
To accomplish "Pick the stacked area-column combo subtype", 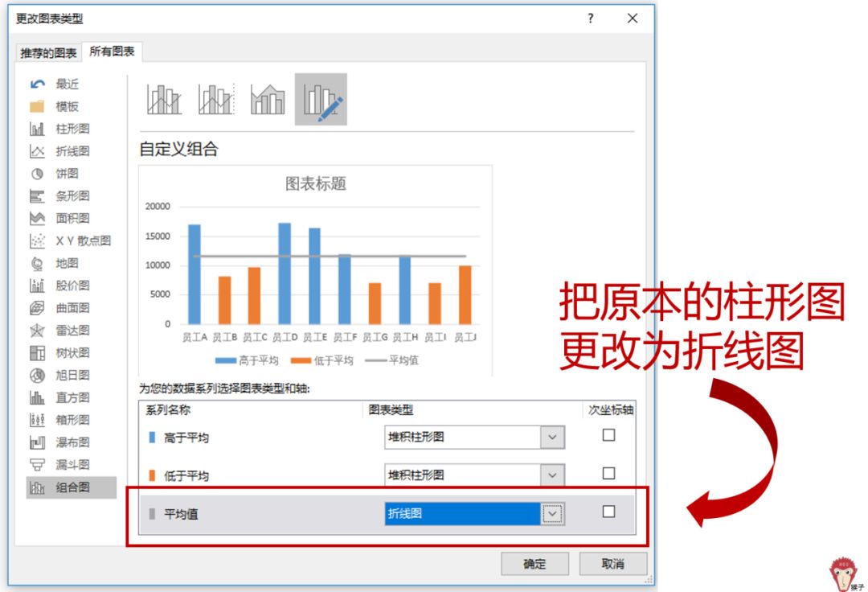I will coord(268,100).
